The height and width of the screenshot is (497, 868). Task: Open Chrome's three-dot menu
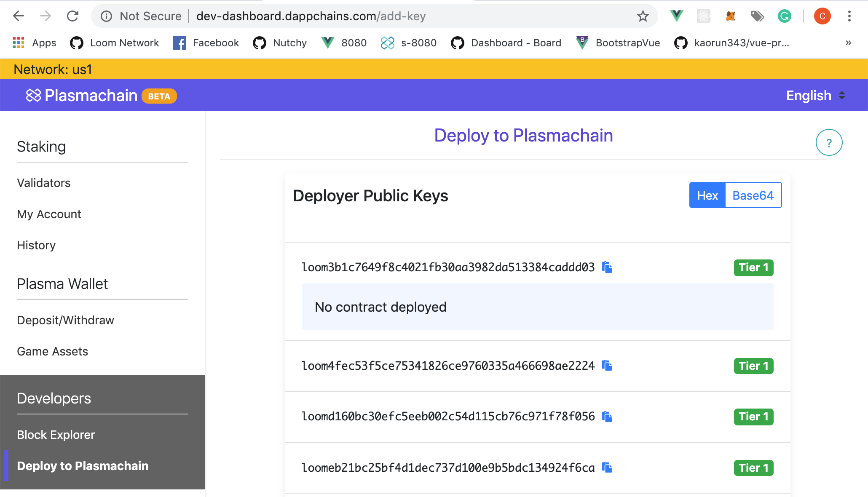tap(849, 16)
